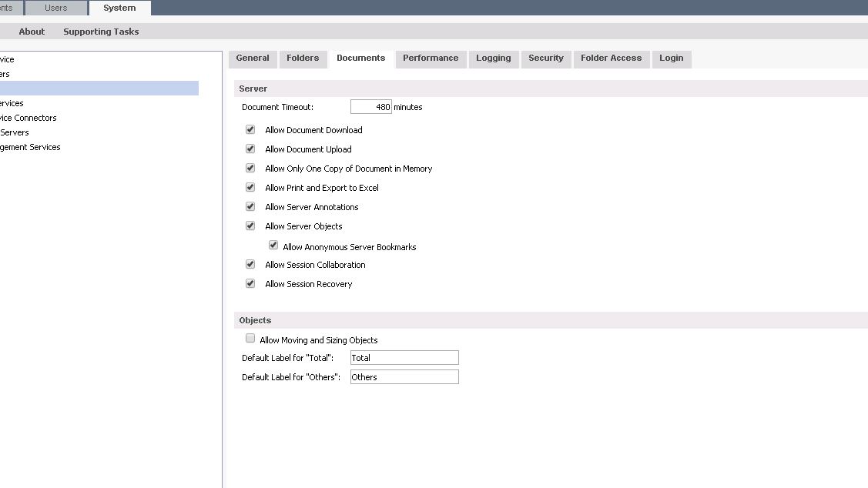The width and height of the screenshot is (868, 488).
Task: Uncheck Allow Session Recovery
Action: pyautogui.click(x=250, y=284)
